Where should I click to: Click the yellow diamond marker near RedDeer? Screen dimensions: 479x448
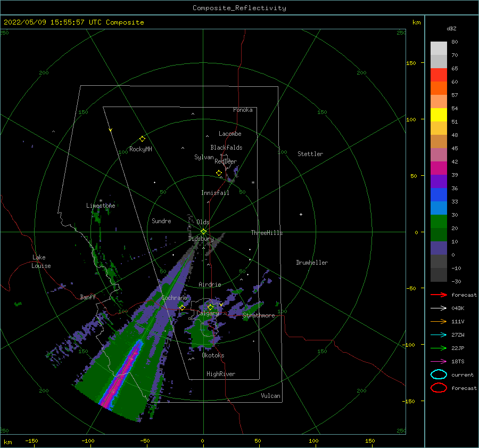coord(219,173)
